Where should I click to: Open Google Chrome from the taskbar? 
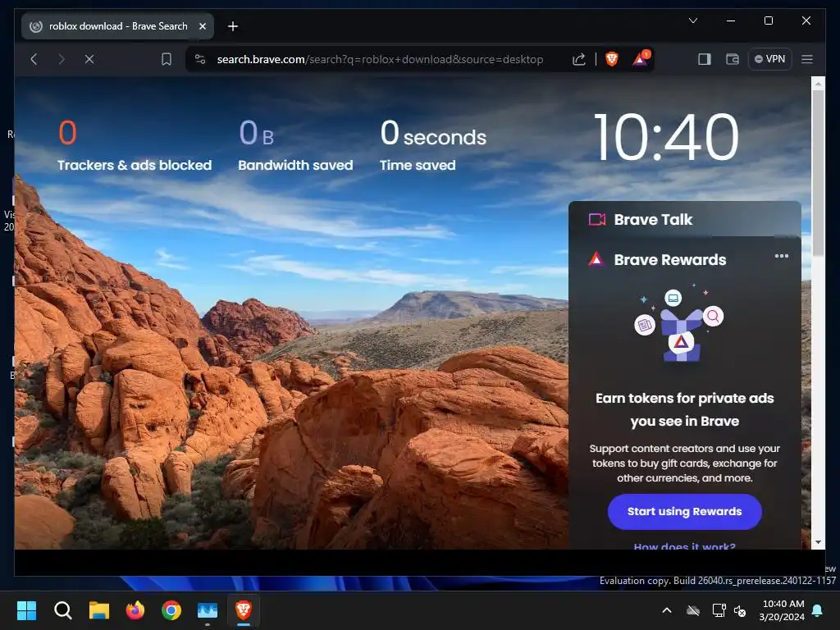pos(171,610)
